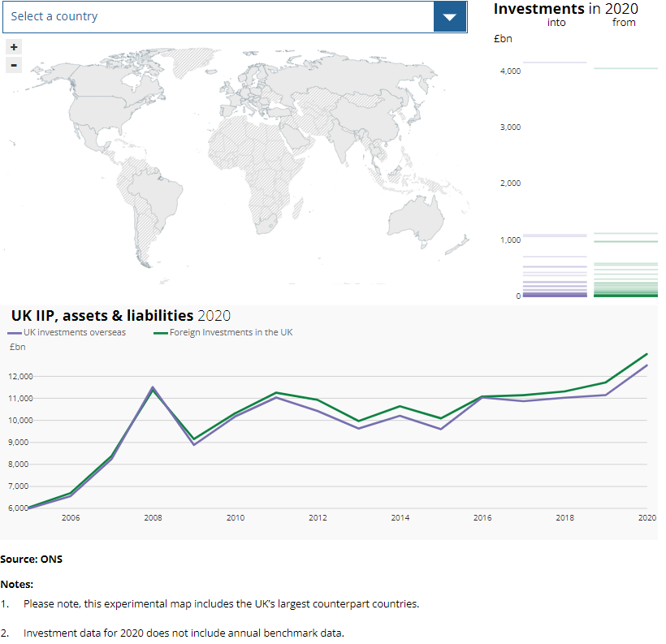Screen dimensions: 666x644
Task: Zoom out on the world map
Action: pyautogui.click(x=14, y=65)
